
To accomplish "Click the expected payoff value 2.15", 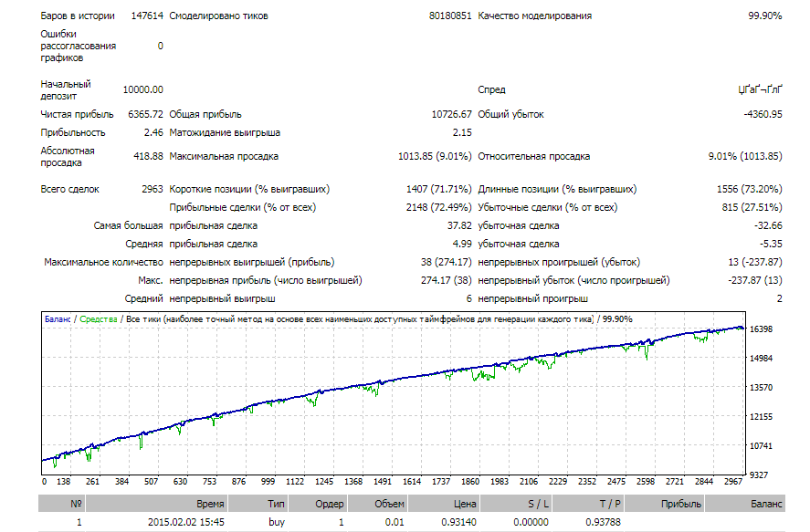I will pyautogui.click(x=462, y=132).
